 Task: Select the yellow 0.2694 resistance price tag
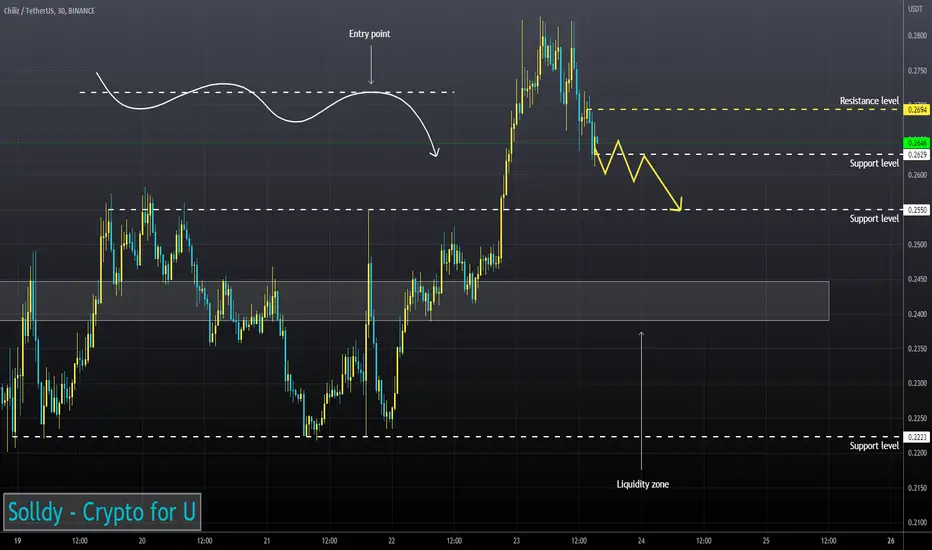point(917,110)
